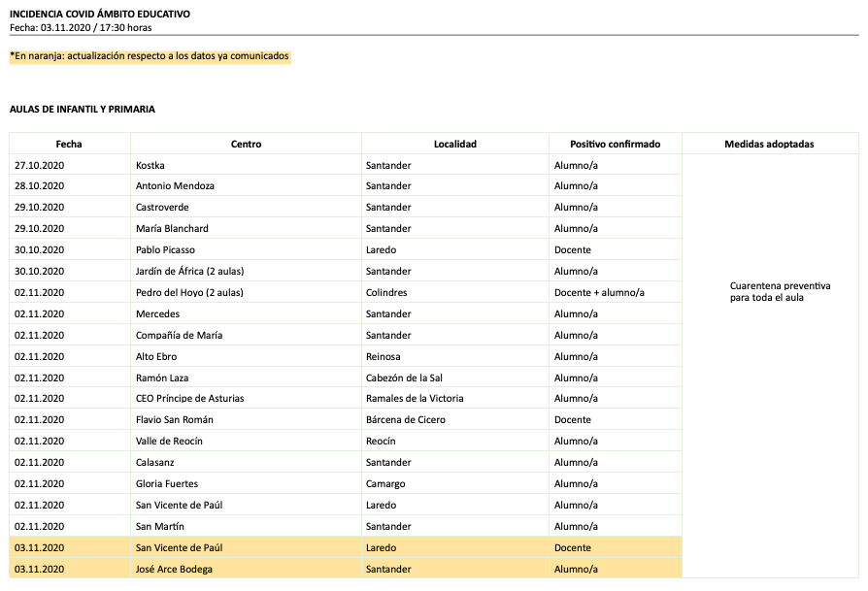The image size is (868, 591).
Task: Select the 'Ramales de la Victoria' locality cell
Action: (x=415, y=398)
